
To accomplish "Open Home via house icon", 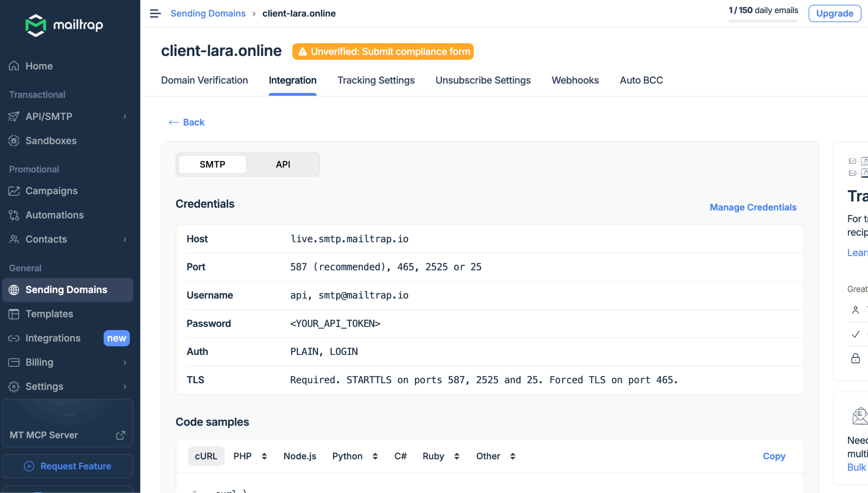I will pyautogui.click(x=14, y=66).
